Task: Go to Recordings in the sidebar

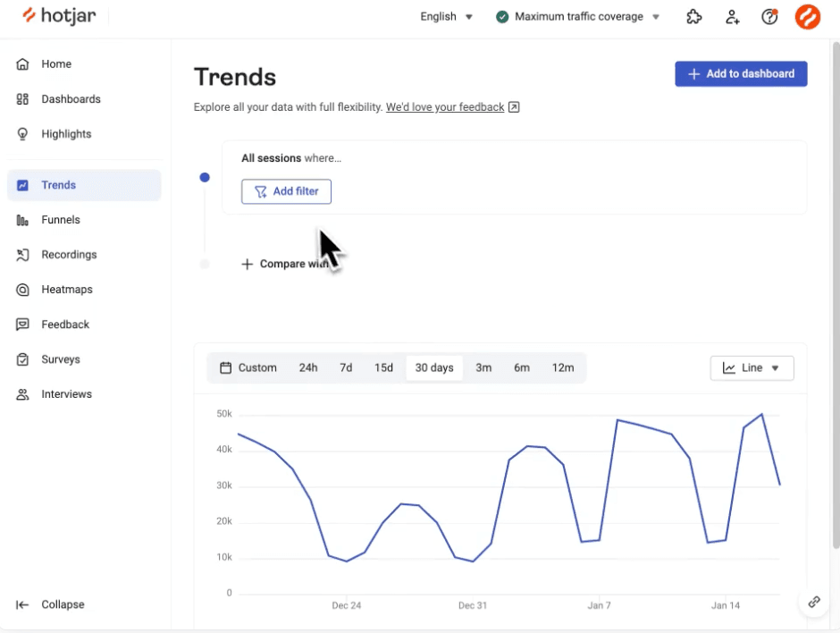Action: pos(68,255)
